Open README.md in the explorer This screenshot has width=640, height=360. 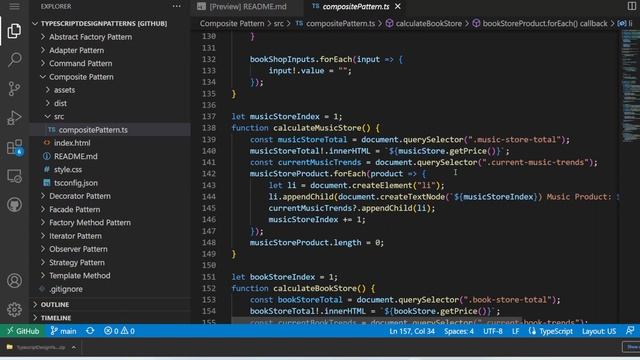(x=76, y=157)
